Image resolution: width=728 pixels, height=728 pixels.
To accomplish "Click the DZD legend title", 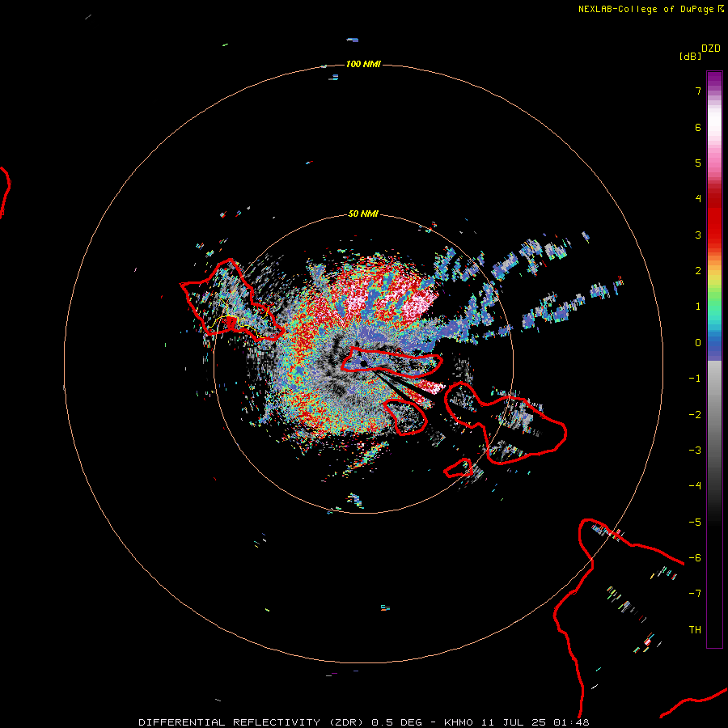I will [711, 49].
